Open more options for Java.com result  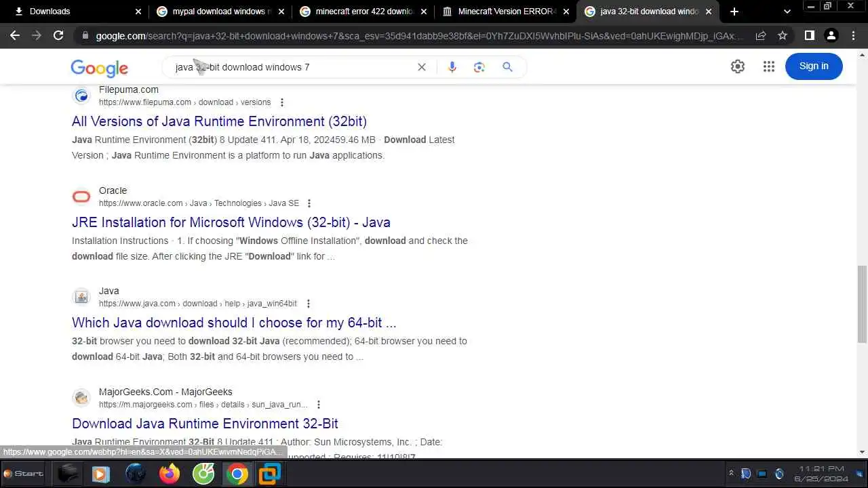click(308, 304)
